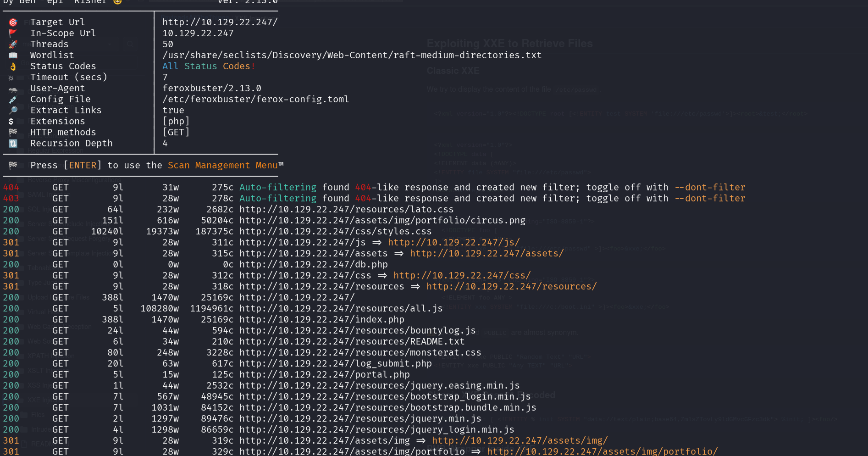The width and height of the screenshot is (868, 456).
Task: Click the rocket icon next to Threads
Action: (x=13, y=44)
